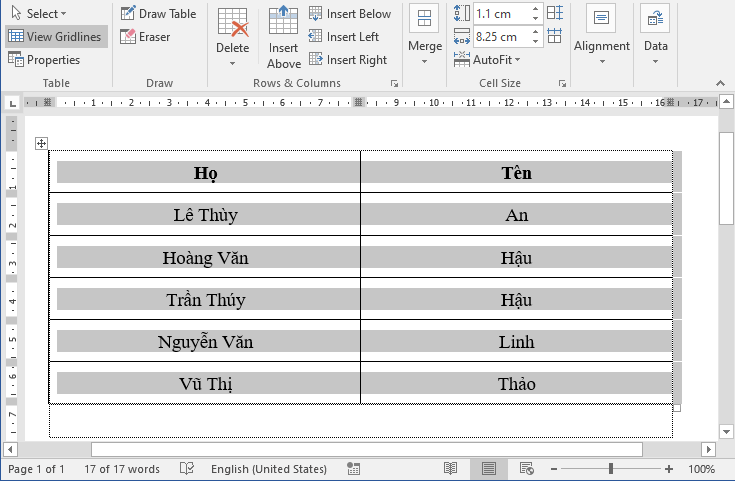735x481 pixels.
Task: Click Insert Below
Action: 350,14
